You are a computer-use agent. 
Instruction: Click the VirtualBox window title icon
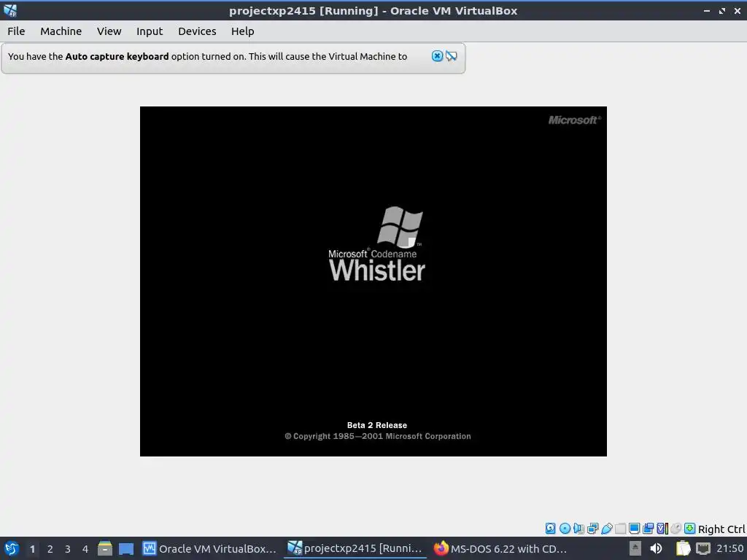click(10, 10)
